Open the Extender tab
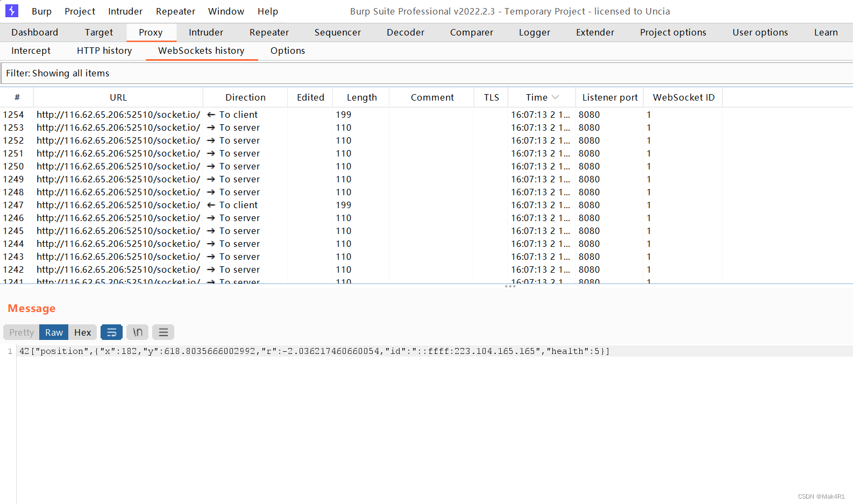The image size is (853, 504). [595, 32]
